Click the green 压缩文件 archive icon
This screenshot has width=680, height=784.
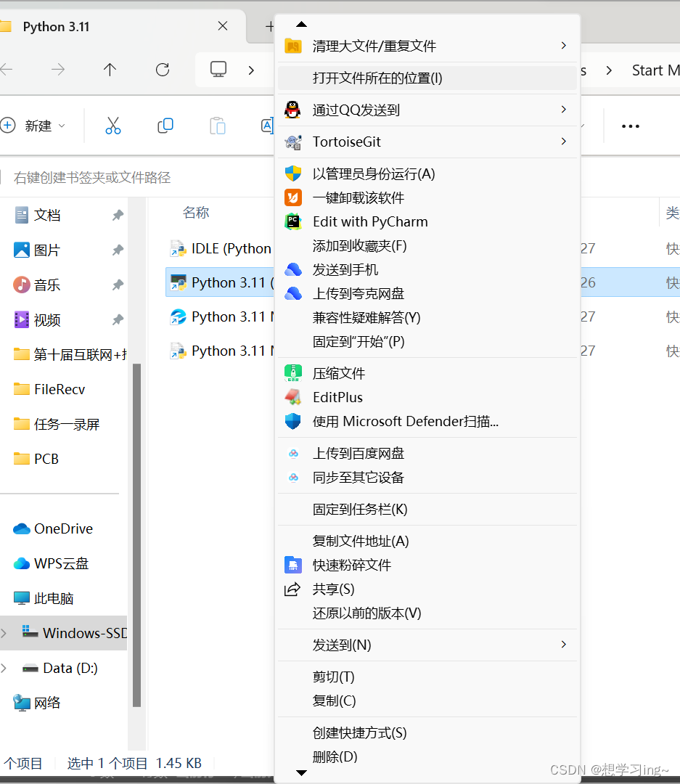[x=293, y=373]
